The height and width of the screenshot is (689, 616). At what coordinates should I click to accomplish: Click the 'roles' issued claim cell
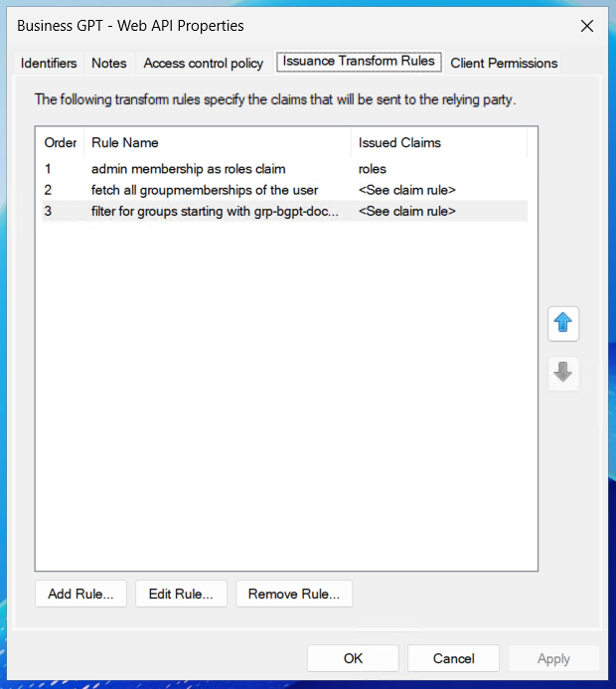coord(373,169)
